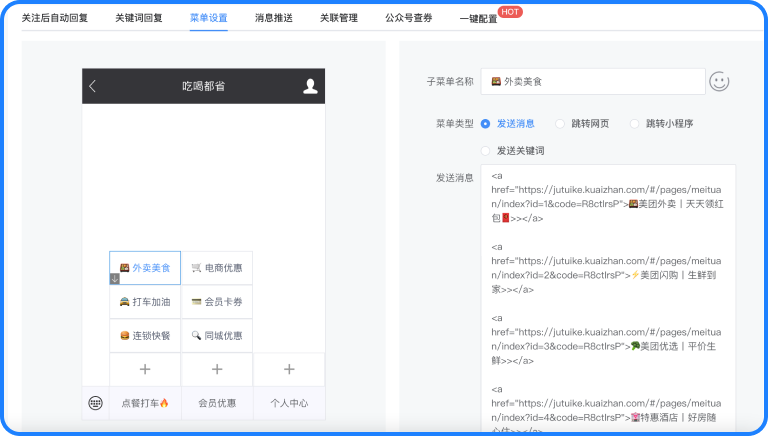Pick the 发送关键词 radio option
The height and width of the screenshot is (436, 768).
[485, 151]
